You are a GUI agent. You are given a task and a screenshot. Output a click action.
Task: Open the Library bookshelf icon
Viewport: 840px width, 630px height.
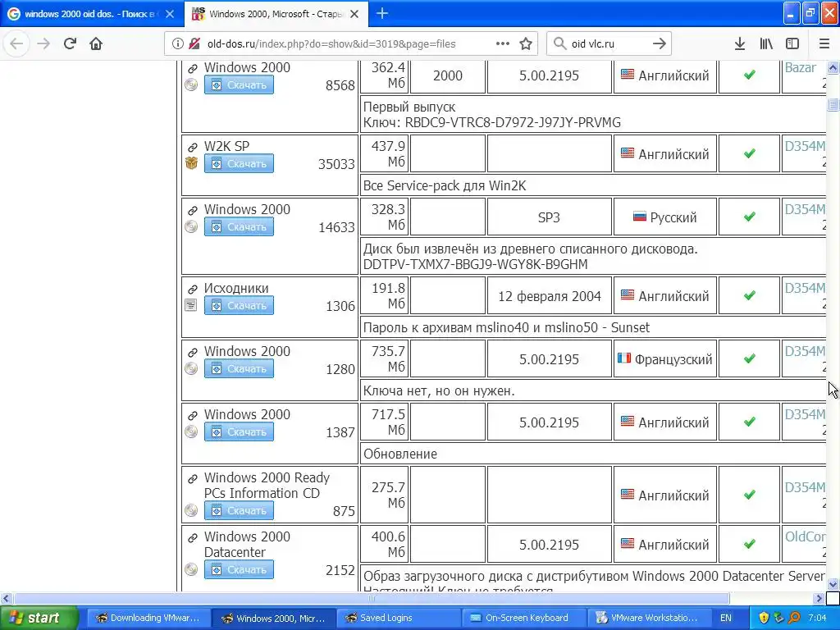(766, 43)
